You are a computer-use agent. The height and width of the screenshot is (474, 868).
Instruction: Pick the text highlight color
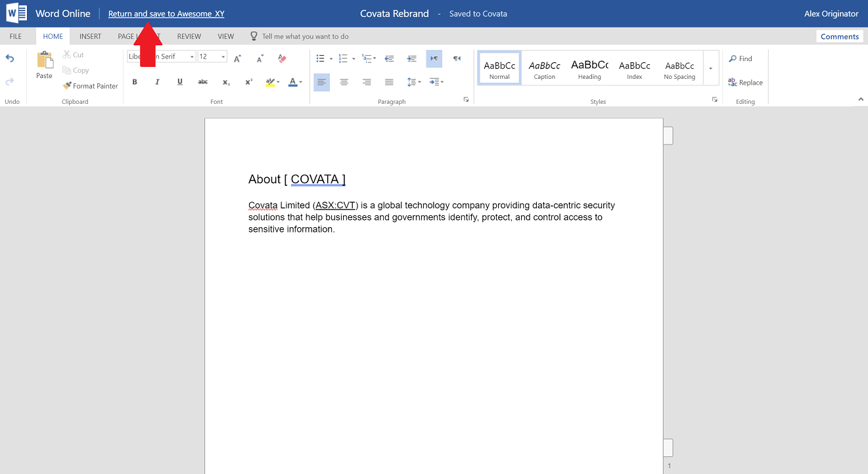(270, 82)
